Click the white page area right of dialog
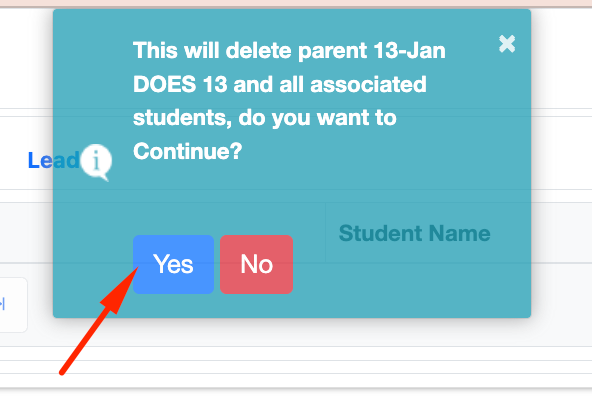 [x=561, y=57]
